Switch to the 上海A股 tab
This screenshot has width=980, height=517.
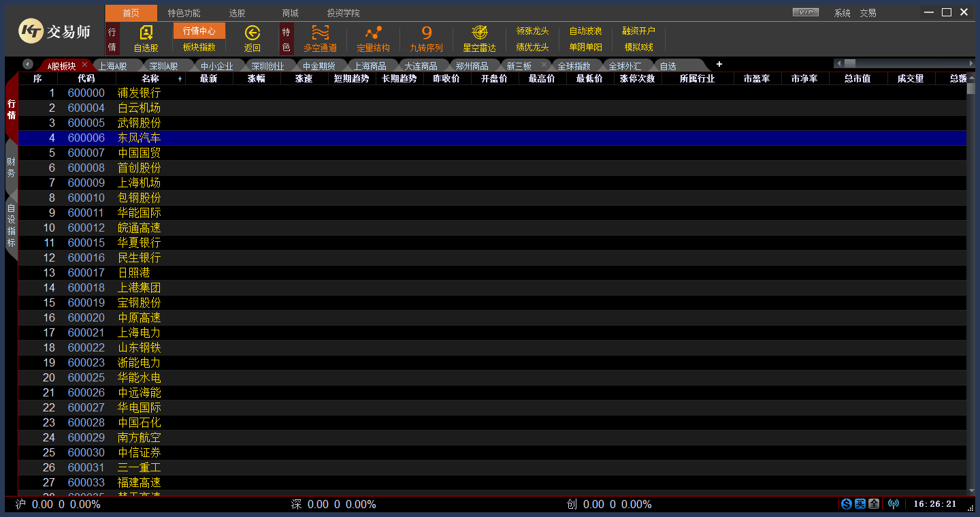[x=113, y=66]
